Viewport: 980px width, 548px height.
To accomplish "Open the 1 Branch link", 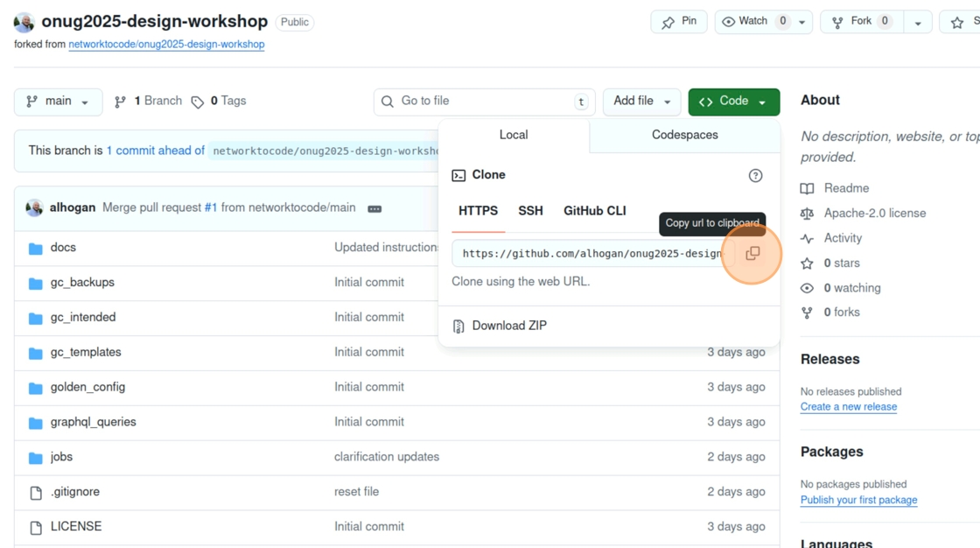I will click(x=148, y=102).
